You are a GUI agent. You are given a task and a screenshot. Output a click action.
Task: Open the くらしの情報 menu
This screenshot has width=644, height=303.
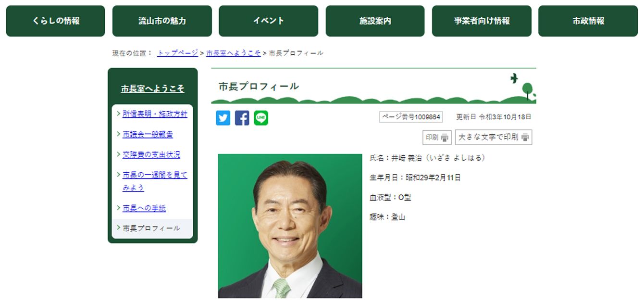point(56,21)
